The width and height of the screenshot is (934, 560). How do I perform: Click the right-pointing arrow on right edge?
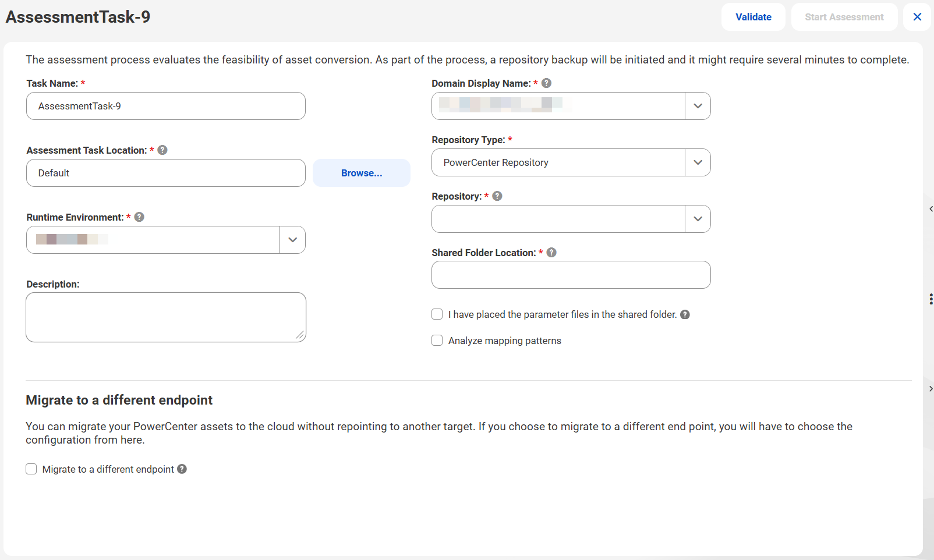click(x=931, y=388)
